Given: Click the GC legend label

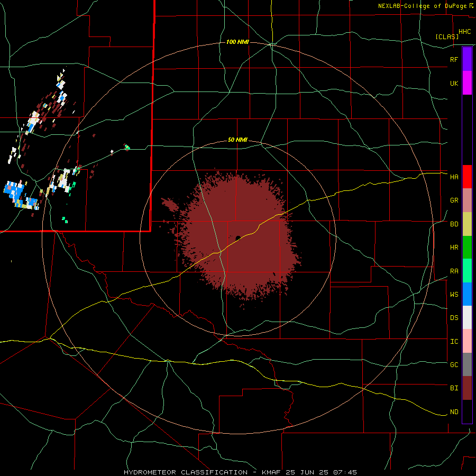Looking at the screenshot, I should click(x=454, y=364).
